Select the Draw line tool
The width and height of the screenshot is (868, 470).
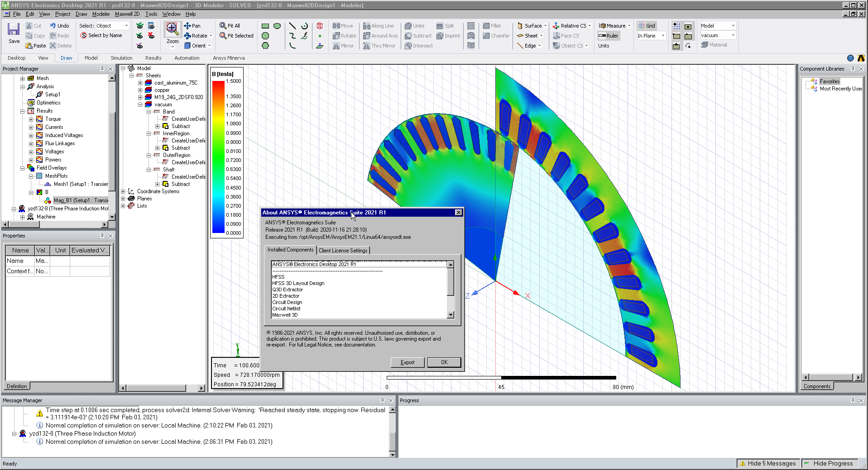coord(293,26)
